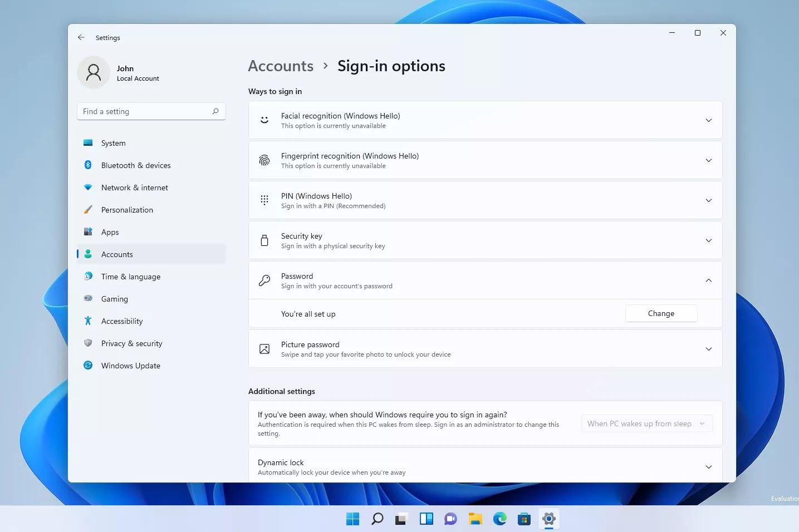
Task: Click Change password button
Action: pyautogui.click(x=661, y=313)
